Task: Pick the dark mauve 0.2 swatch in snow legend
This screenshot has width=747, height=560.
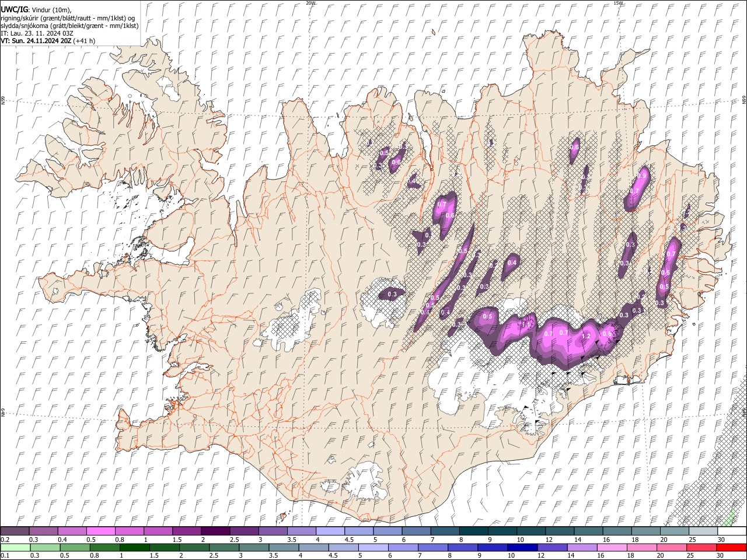Action: 15,531
